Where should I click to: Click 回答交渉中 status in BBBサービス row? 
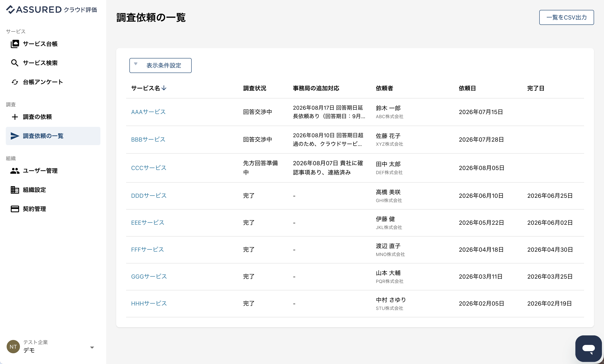click(257, 139)
